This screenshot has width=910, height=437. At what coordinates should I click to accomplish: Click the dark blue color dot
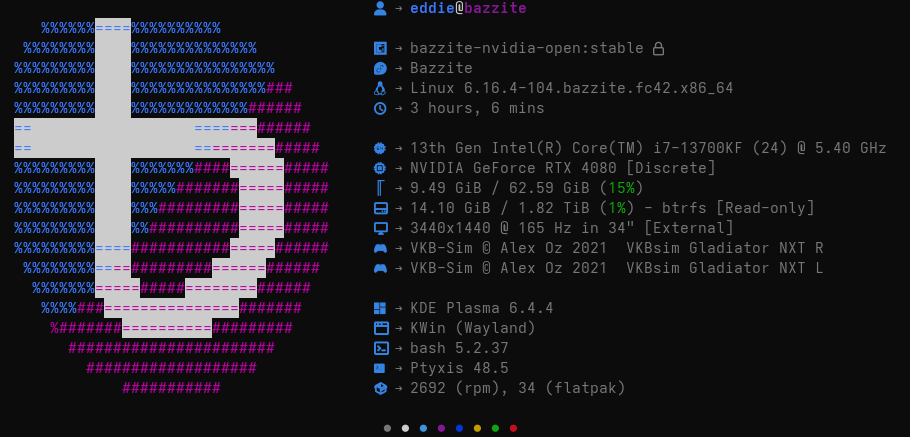click(x=459, y=429)
